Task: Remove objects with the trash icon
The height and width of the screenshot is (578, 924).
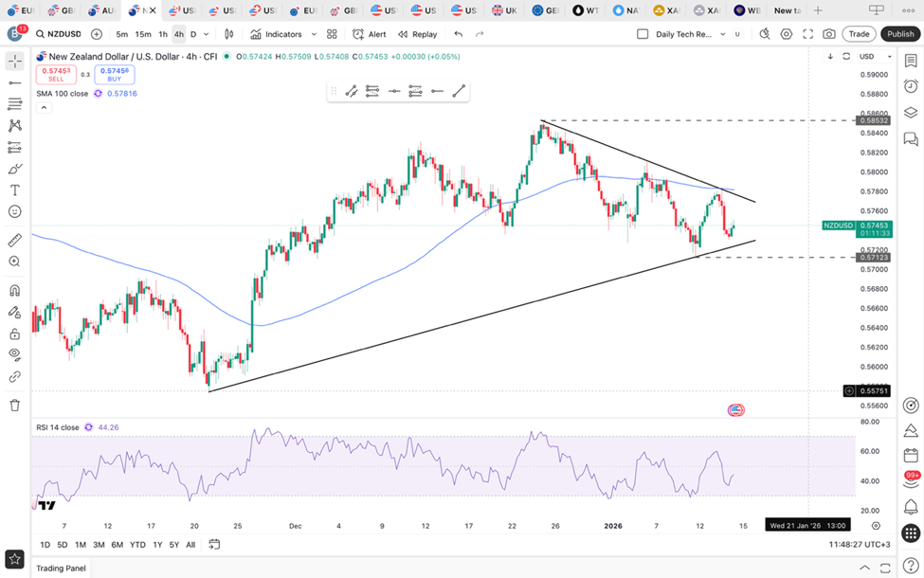Action: point(15,406)
